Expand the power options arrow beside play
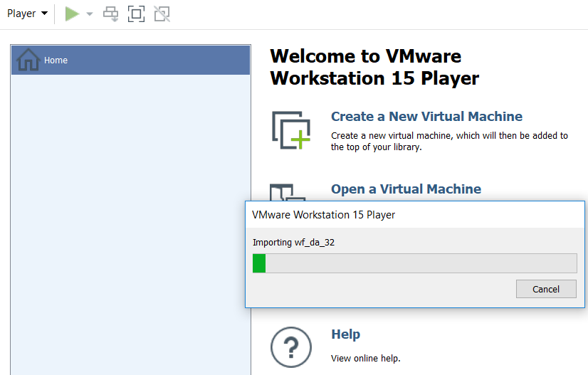This screenshot has width=588, height=375. pos(89,14)
